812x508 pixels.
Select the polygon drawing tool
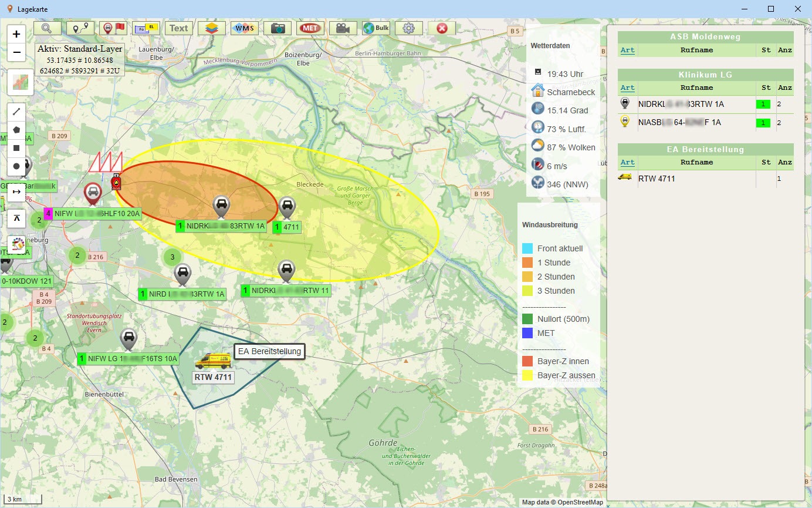coord(16,130)
